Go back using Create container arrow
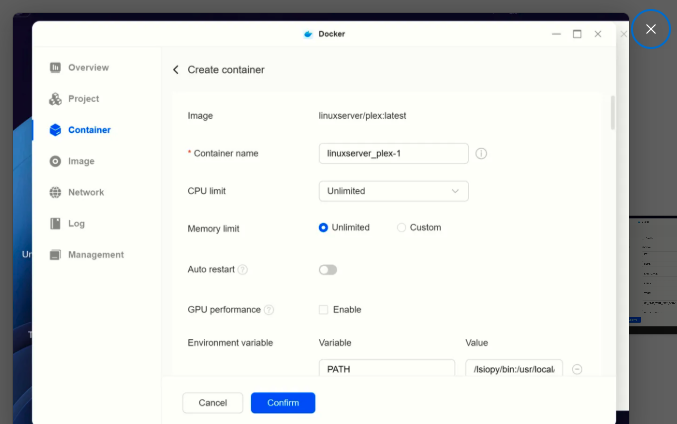This screenshot has width=677, height=424. tap(176, 70)
